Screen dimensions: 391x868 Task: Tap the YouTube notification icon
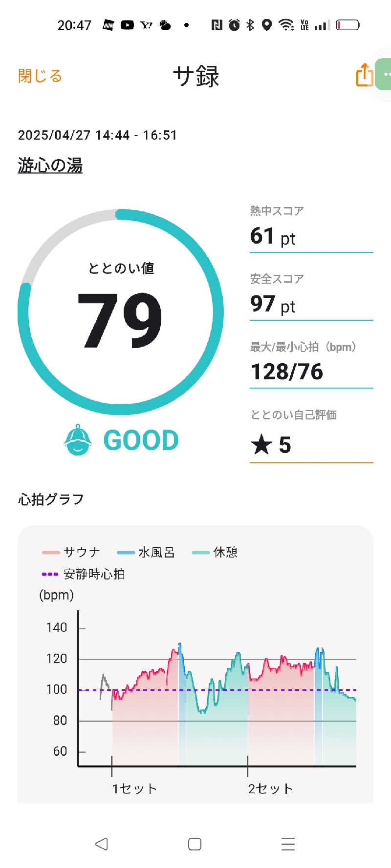127,25
